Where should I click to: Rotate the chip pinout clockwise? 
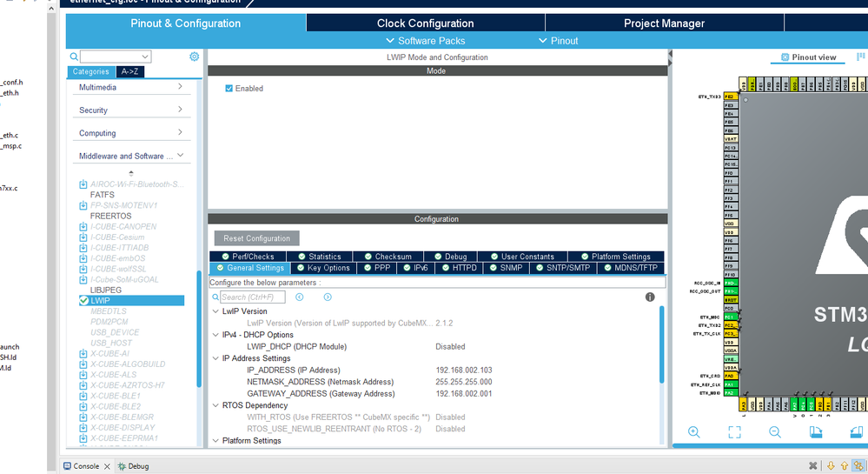pos(815,432)
